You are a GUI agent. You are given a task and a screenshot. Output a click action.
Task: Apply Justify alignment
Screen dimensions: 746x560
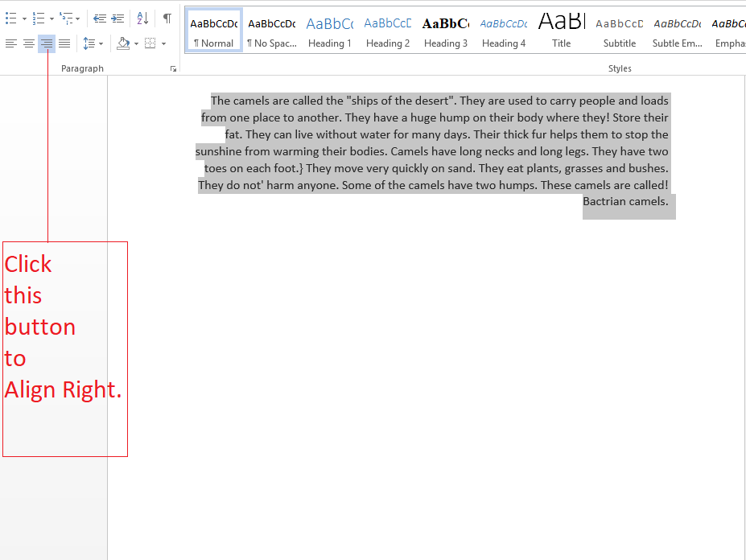[64, 43]
